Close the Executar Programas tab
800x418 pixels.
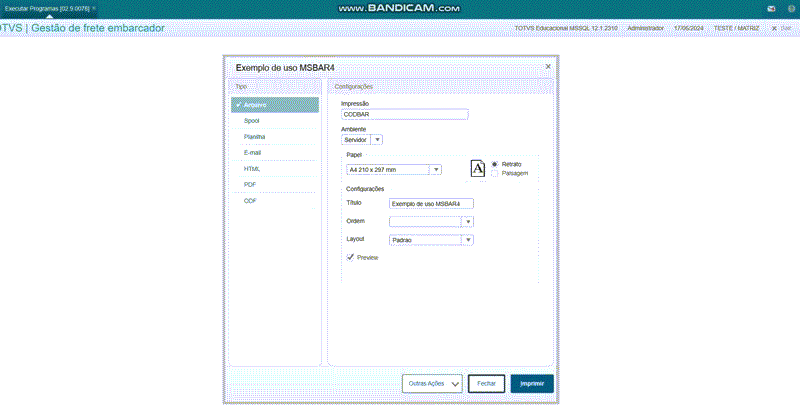tap(94, 8)
